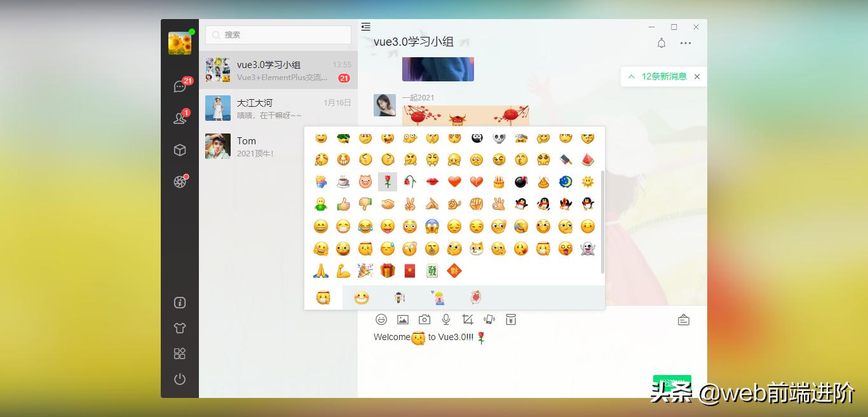The image size is (868, 417).
Task: Collapse the sidebar via the top-left arrow
Action: 365,27
